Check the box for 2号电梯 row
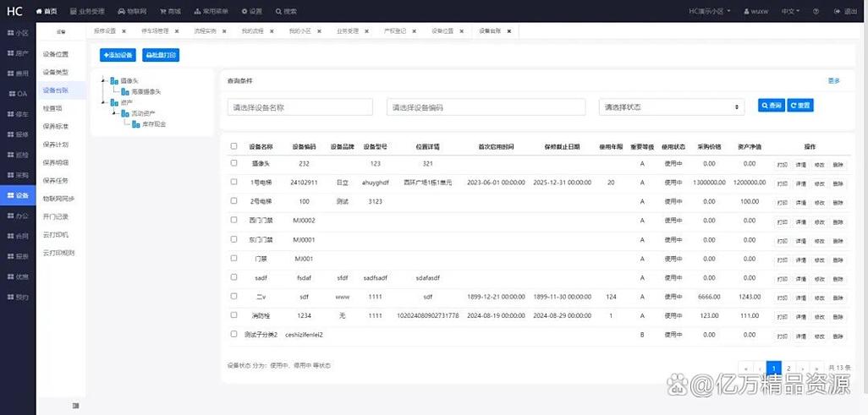Screen dimensions: 868x415 [233, 200]
